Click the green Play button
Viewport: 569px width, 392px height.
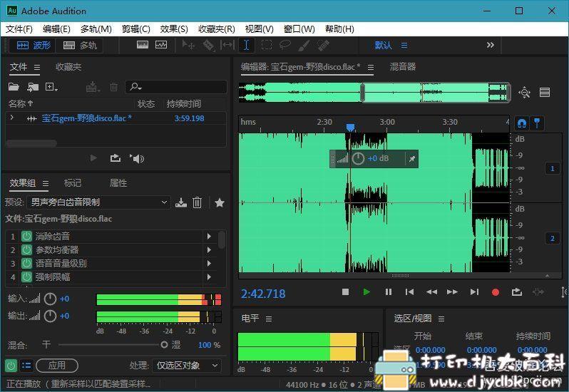click(366, 292)
